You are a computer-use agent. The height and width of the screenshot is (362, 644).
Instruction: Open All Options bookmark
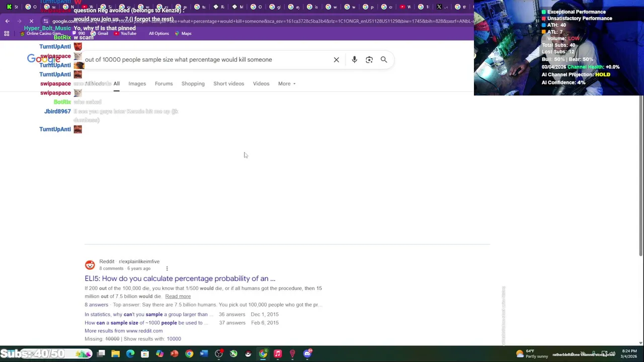158,34
